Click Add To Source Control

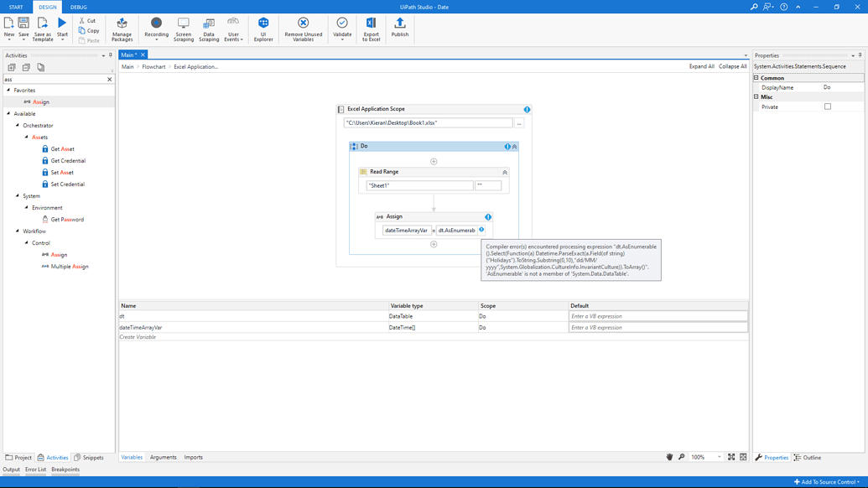tap(826, 482)
